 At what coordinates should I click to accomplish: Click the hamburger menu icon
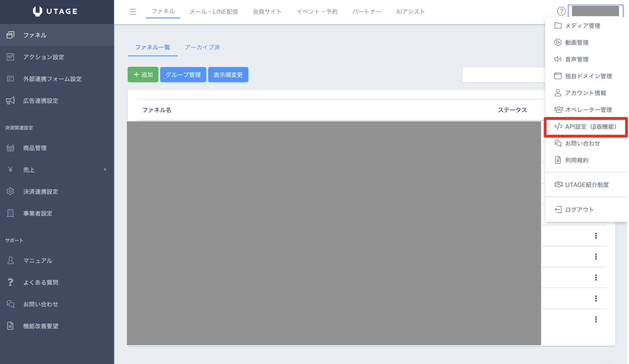tap(132, 12)
